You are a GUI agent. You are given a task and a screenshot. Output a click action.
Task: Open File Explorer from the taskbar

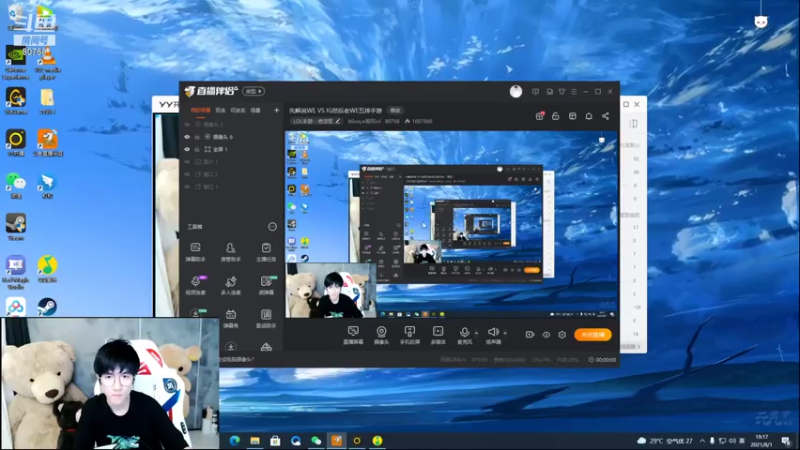(x=255, y=441)
